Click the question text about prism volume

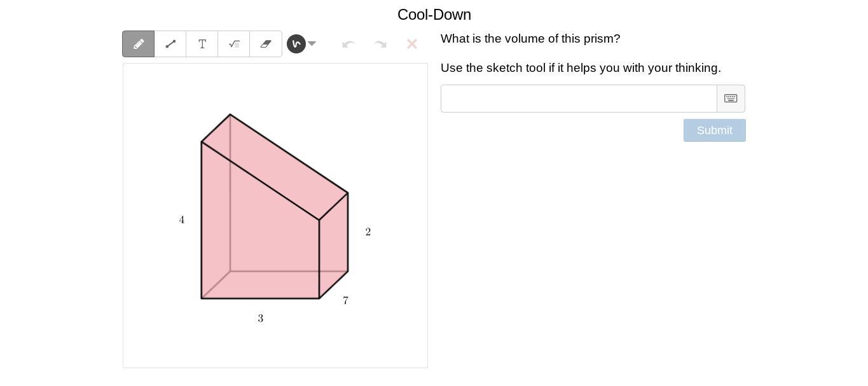coord(530,39)
